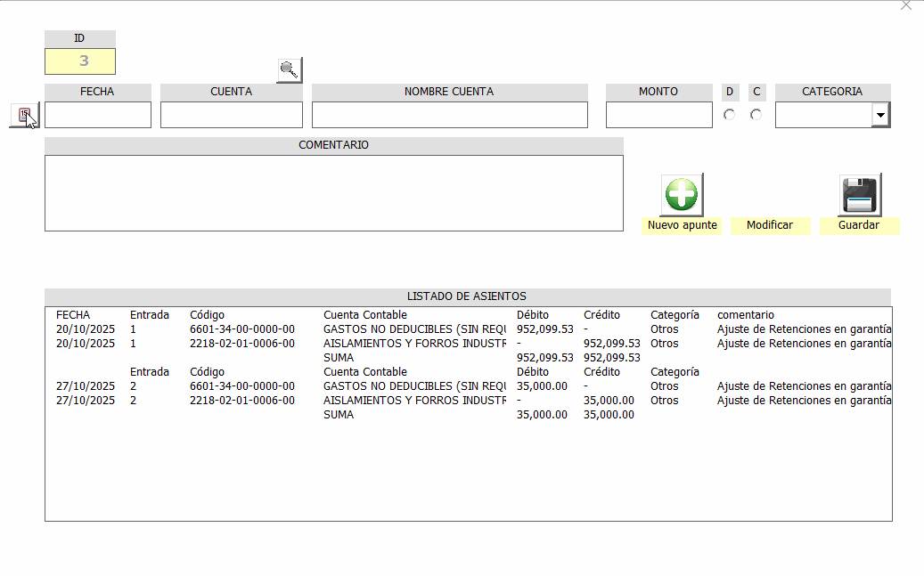Focus the FECHA input field

pyautogui.click(x=98, y=115)
